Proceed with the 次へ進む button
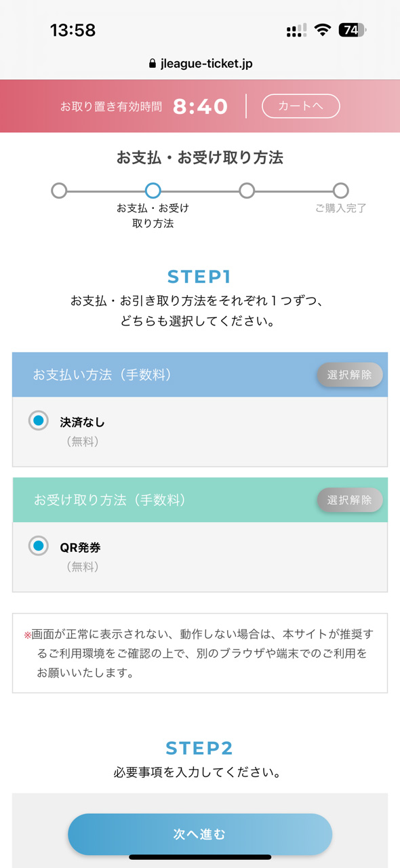The height and width of the screenshot is (868, 400). (200, 834)
